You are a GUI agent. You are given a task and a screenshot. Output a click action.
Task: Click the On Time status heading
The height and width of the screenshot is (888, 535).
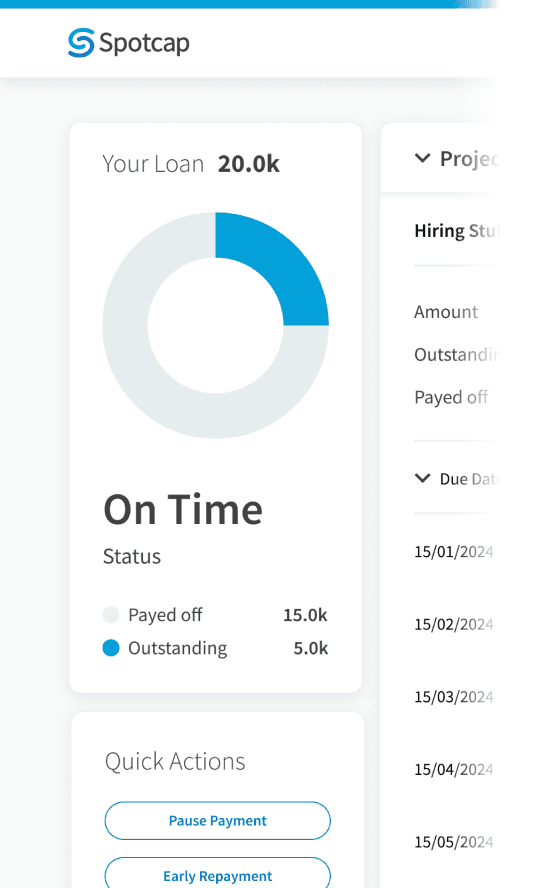coord(183,510)
